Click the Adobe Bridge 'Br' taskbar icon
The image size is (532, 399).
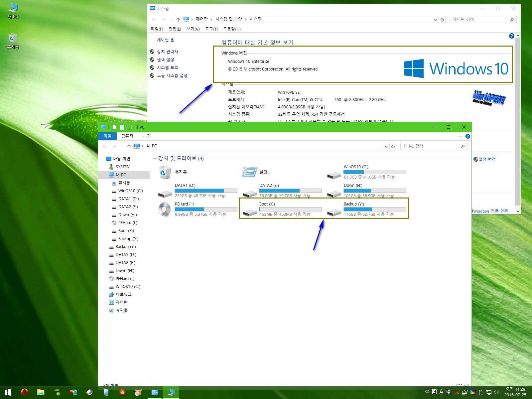coord(122,392)
